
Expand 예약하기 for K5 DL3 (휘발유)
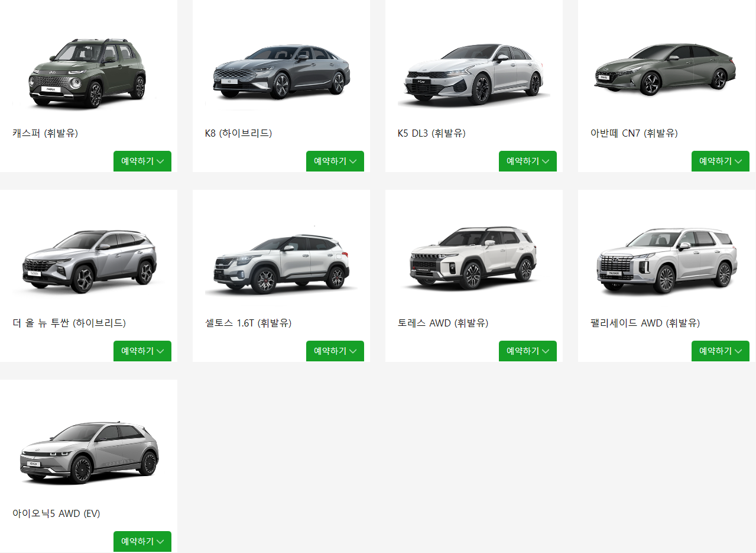coord(528,161)
